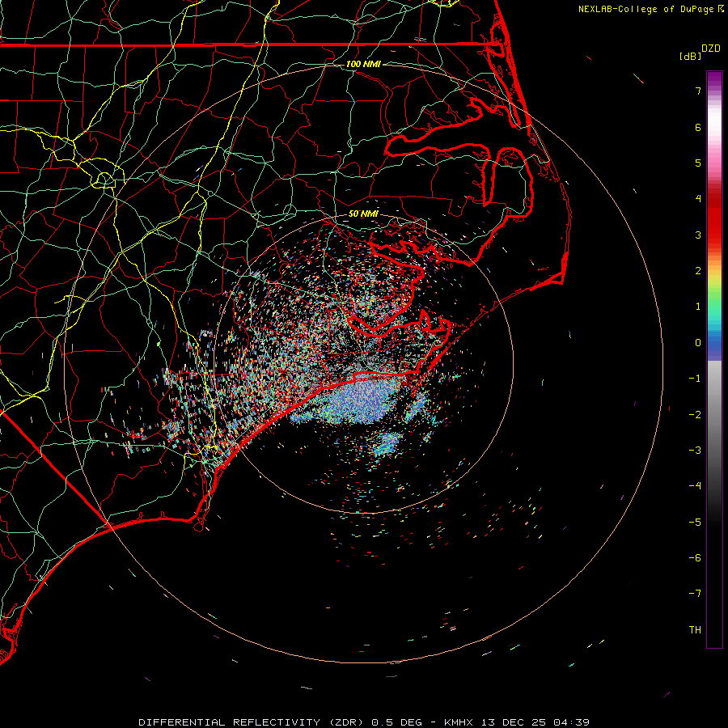The image size is (728, 728).
Task: Click the -5 value on color scale
Action: [695, 523]
